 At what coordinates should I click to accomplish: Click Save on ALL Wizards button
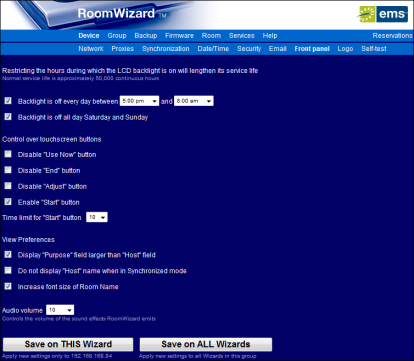(206, 344)
